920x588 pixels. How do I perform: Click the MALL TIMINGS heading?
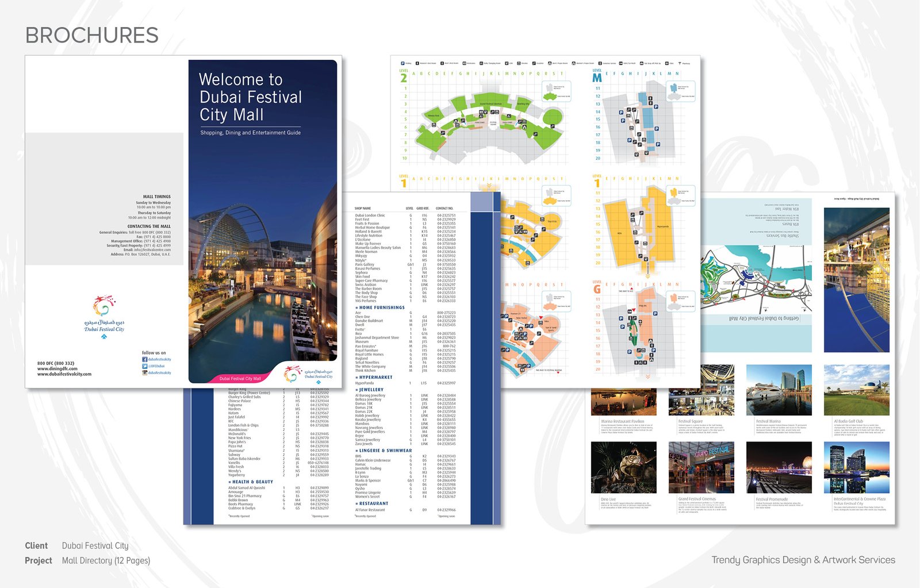[157, 197]
